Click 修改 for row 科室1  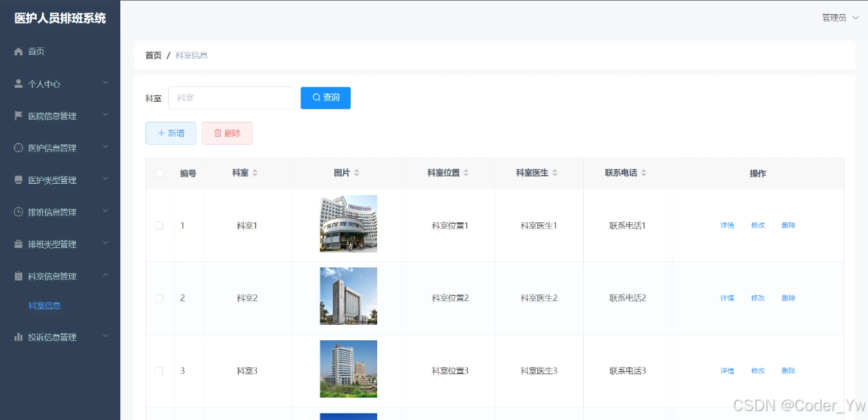pos(758,225)
